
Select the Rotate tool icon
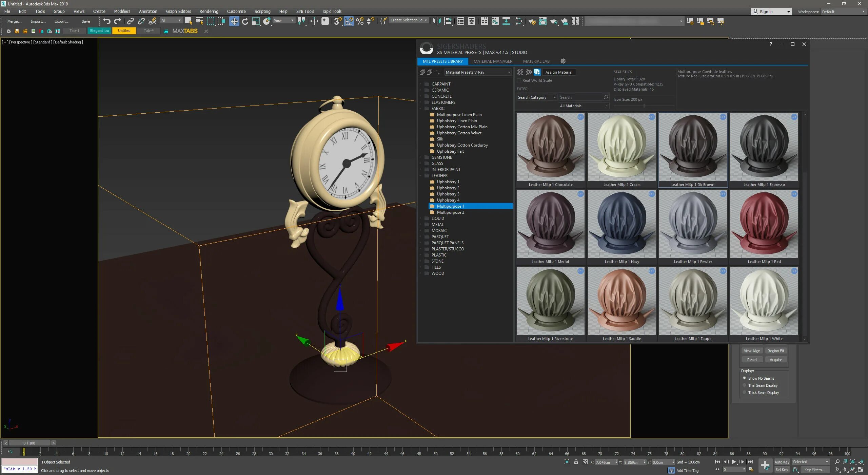245,21
